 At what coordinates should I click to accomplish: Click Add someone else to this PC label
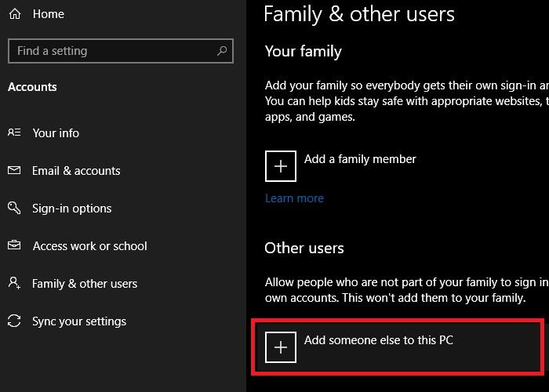379,340
